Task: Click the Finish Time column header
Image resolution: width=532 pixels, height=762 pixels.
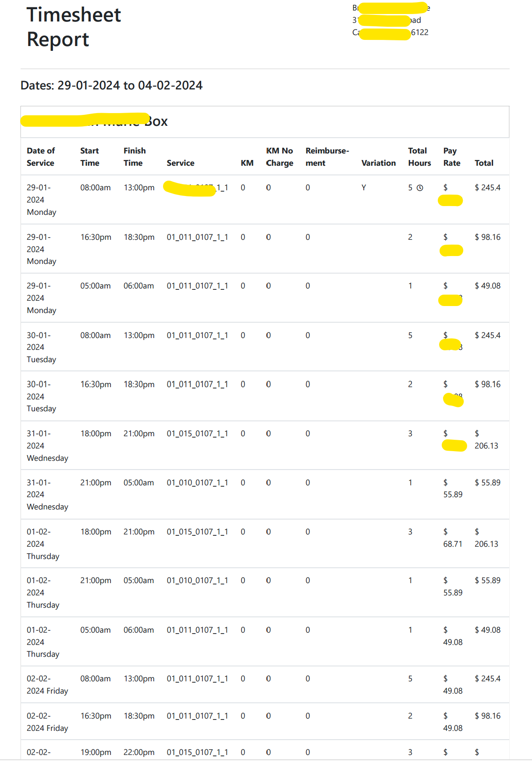Action: pos(134,157)
